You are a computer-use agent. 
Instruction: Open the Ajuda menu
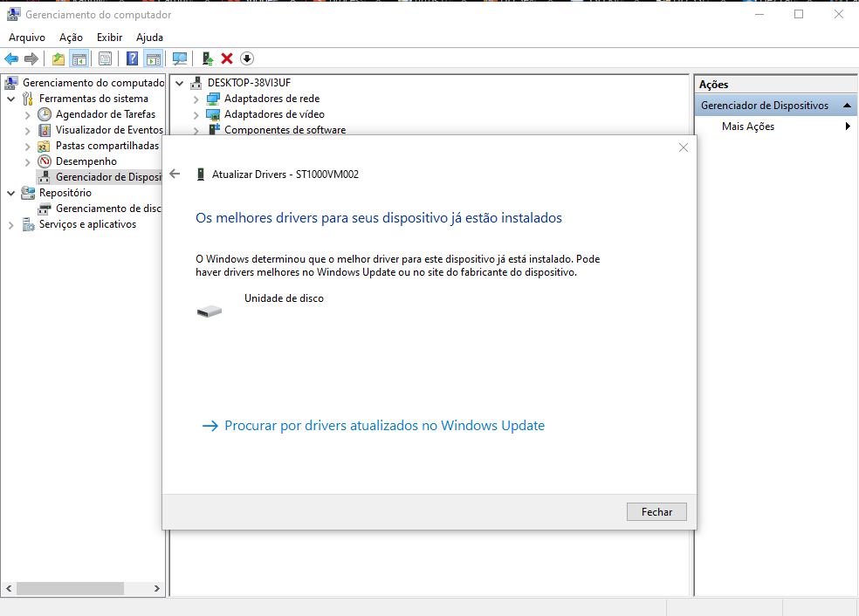149,38
